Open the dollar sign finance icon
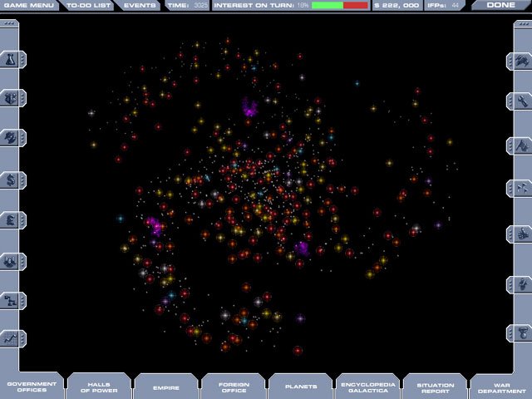Image resolution: width=532 pixels, height=399 pixels. coord(12,179)
